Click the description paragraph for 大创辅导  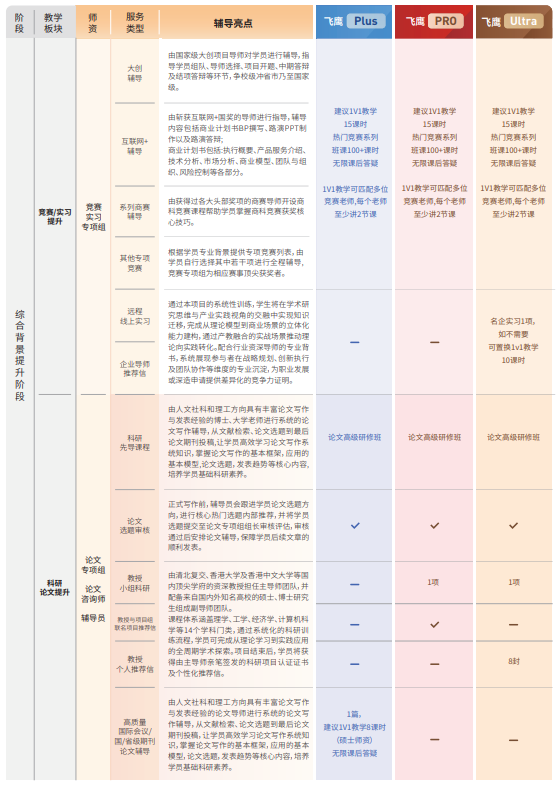coord(238,71)
